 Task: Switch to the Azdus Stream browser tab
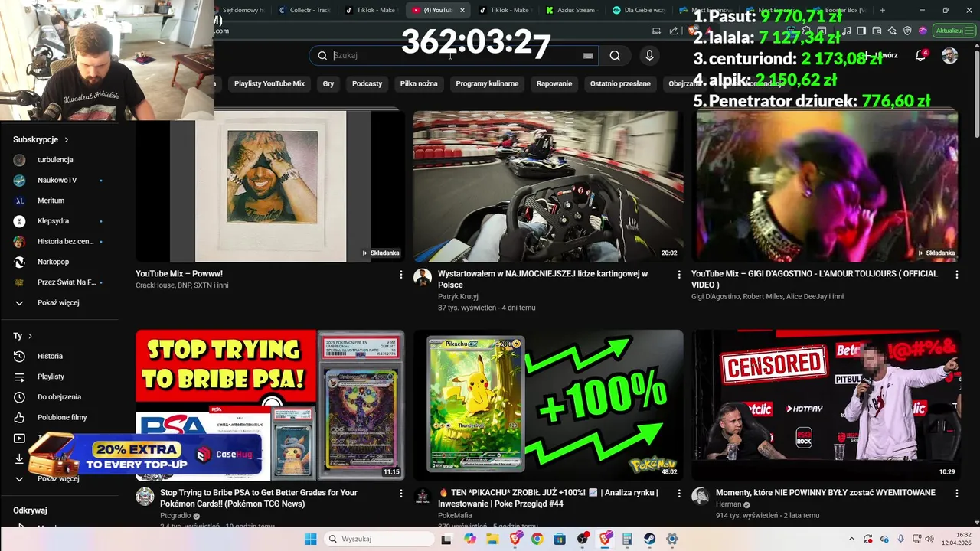[571, 10]
